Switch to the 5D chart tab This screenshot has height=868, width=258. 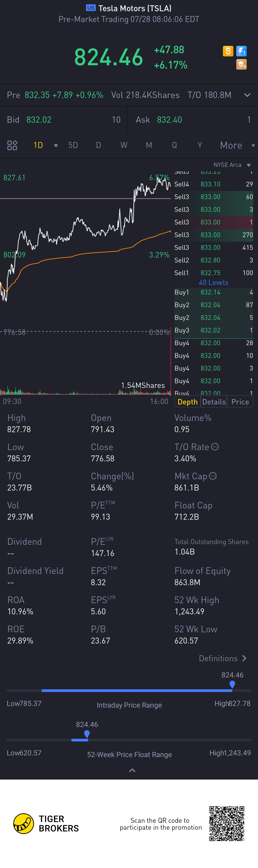[73, 145]
